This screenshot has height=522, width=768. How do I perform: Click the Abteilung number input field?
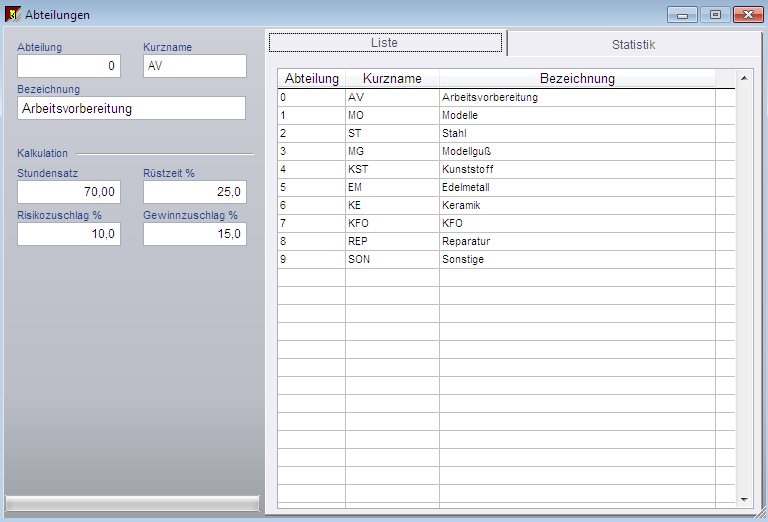[69, 66]
